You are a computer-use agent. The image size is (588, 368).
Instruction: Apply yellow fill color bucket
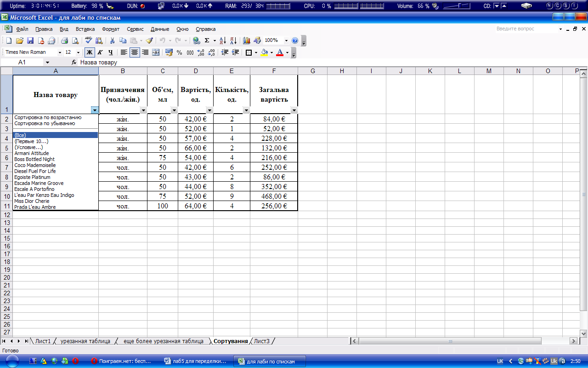pyautogui.click(x=264, y=52)
